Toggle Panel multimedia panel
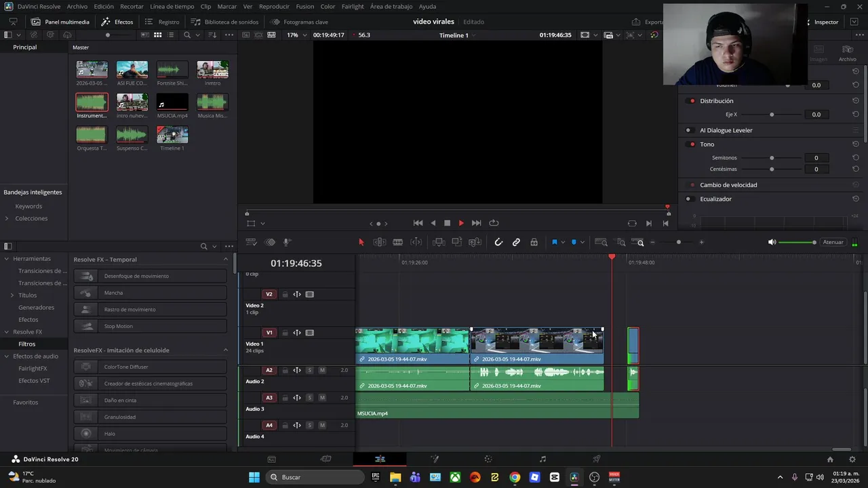This screenshot has height=488, width=868. pos(60,22)
